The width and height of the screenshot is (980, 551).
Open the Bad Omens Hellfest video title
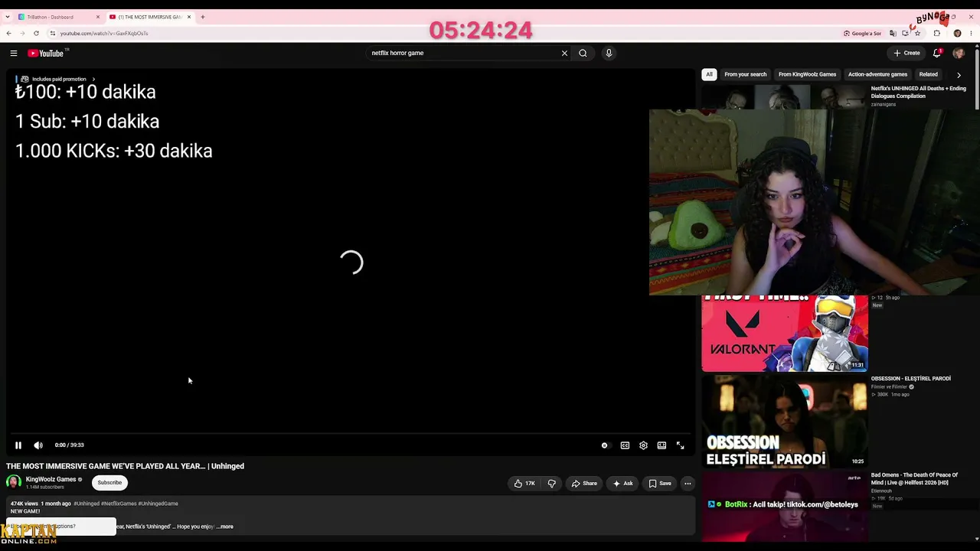coord(914,479)
